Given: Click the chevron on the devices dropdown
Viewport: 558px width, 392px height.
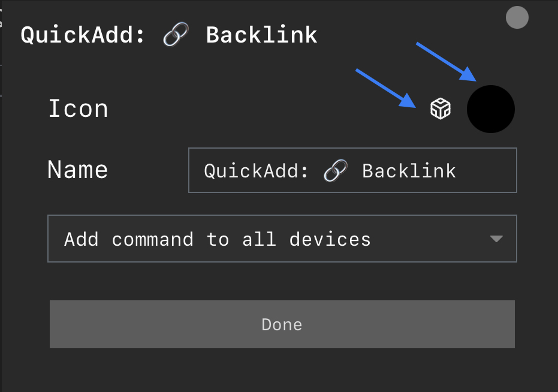Looking at the screenshot, I should [x=496, y=239].
